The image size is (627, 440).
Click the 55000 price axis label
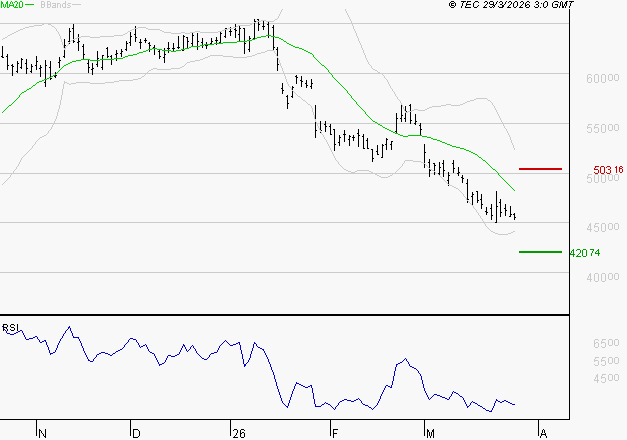(x=603, y=128)
